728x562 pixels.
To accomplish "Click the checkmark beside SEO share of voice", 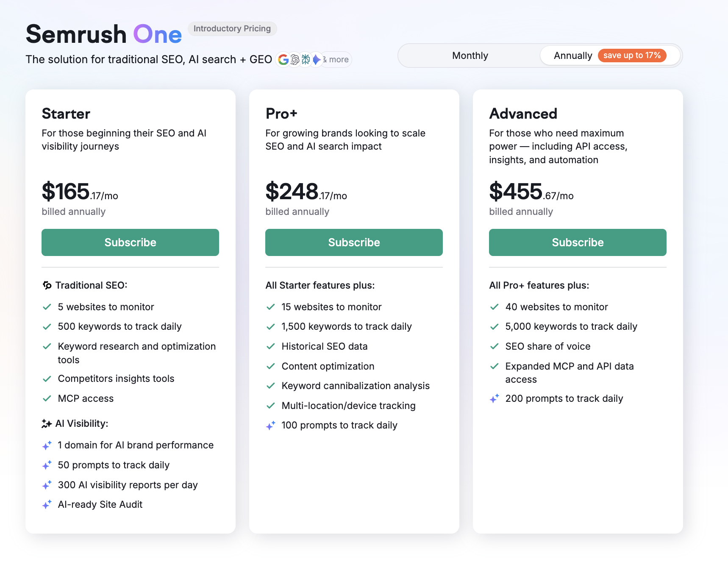I will 495,346.
